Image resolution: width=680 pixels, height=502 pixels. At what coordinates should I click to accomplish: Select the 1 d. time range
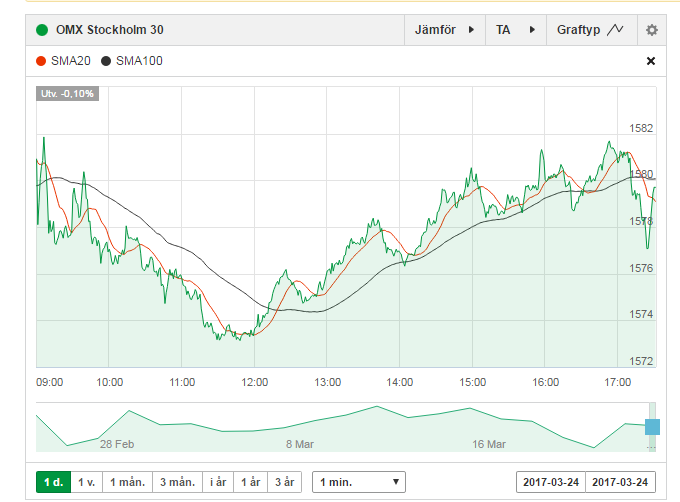(53, 482)
